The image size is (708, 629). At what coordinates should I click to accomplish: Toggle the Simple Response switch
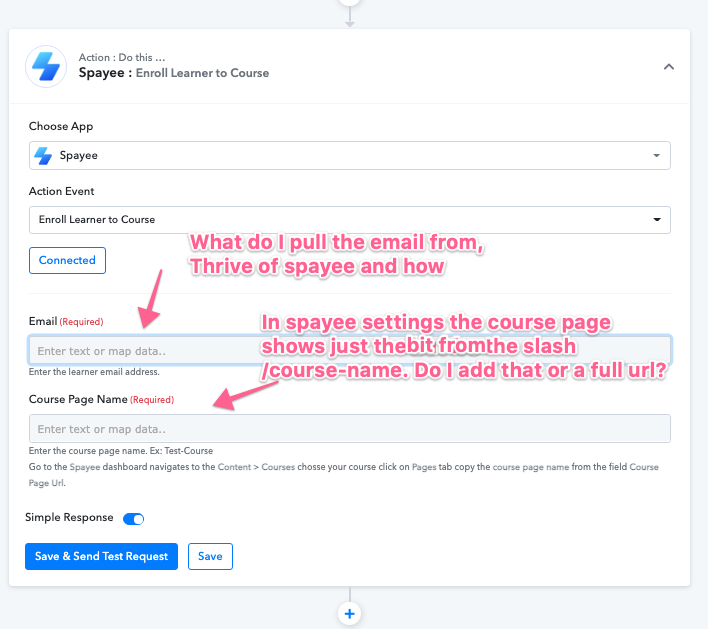point(134,519)
